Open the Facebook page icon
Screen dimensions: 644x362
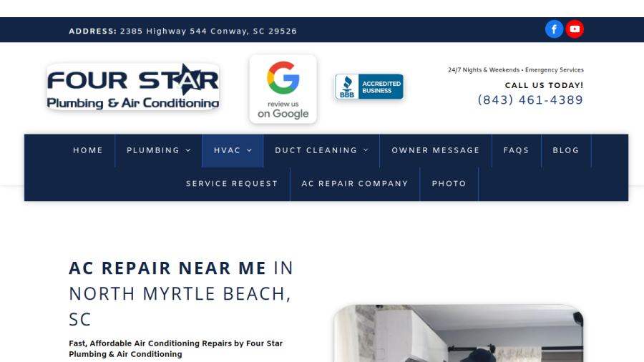554,29
